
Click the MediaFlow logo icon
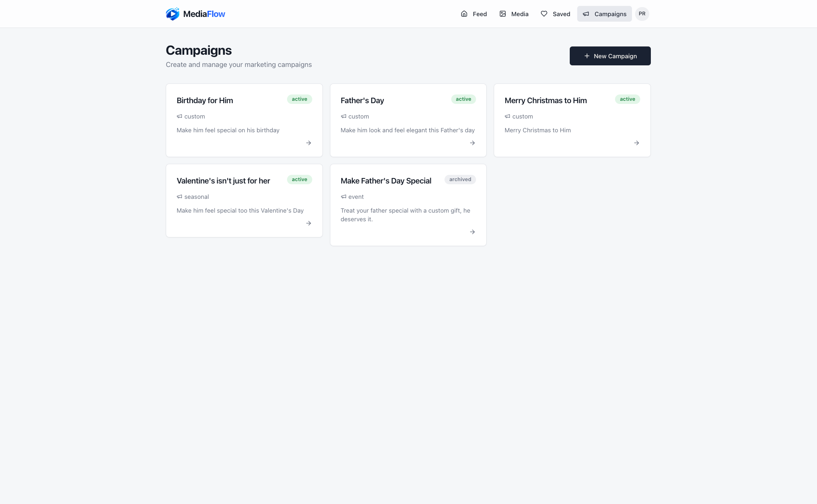pos(172,14)
